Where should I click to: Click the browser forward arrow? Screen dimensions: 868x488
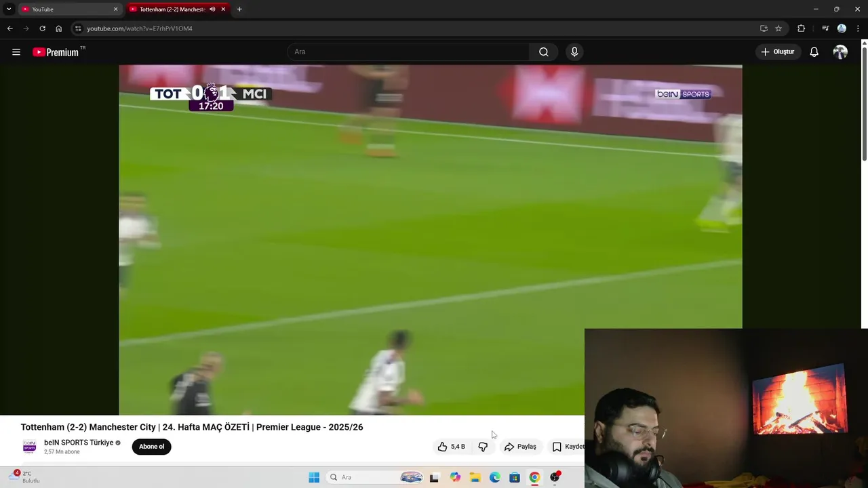(x=26, y=28)
